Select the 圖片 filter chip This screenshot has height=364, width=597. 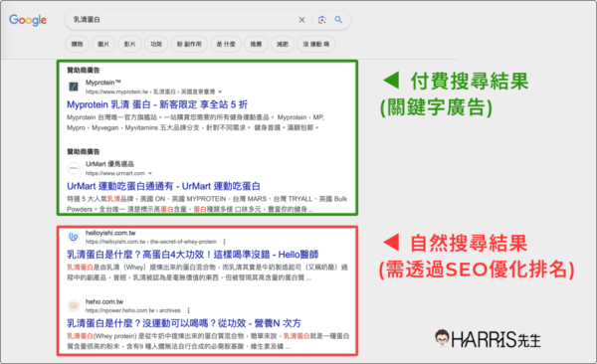click(103, 44)
